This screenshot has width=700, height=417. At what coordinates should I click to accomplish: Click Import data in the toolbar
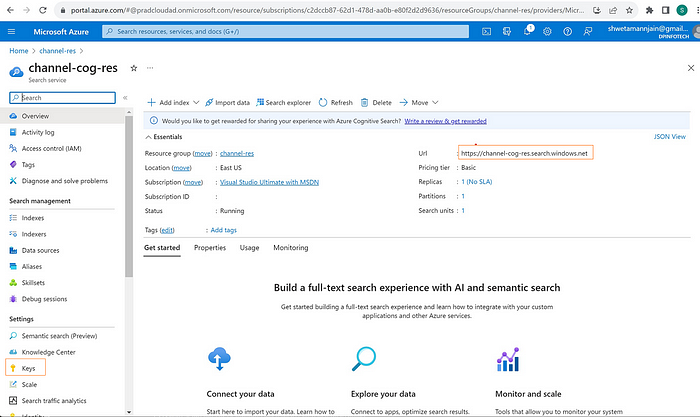tap(227, 103)
